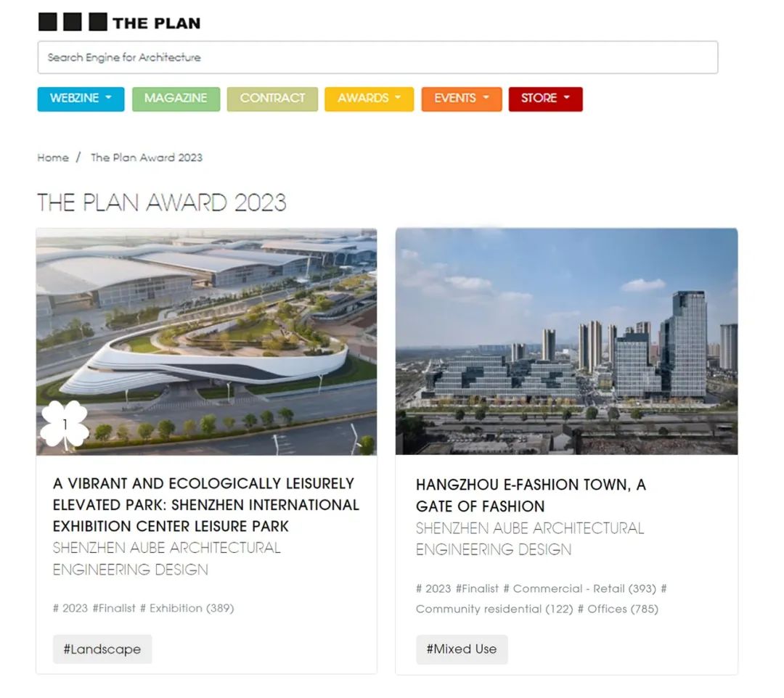Image resolution: width=784 pixels, height=698 pixels.
Task: Click THE PLAN logo squares
Action: click(x=73, y=22)
